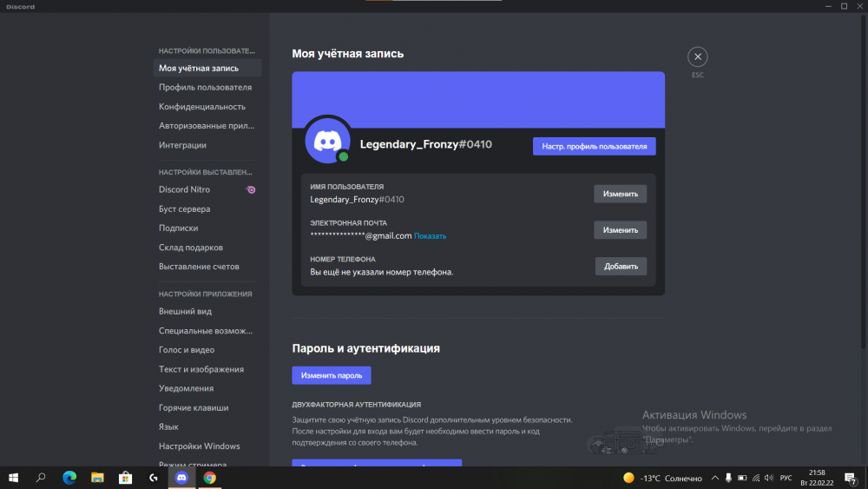Screen dimensions: 868x489
Task: Switch to Discord via its taskbar icon
Action: (181, 478)
